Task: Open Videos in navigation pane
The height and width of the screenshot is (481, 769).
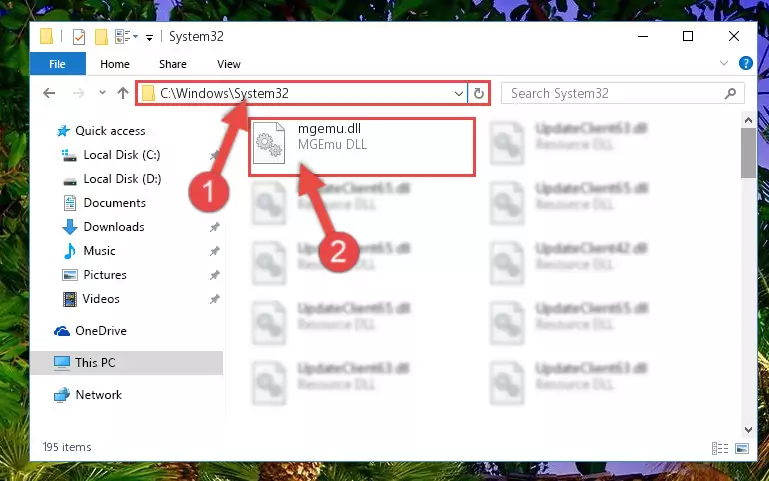Action: pyautogui.click(x=101, y=299)
